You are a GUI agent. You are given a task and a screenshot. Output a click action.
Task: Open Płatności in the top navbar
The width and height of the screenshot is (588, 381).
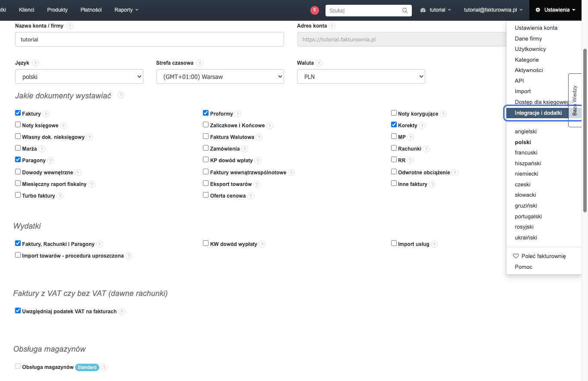(x=91, y=10)
